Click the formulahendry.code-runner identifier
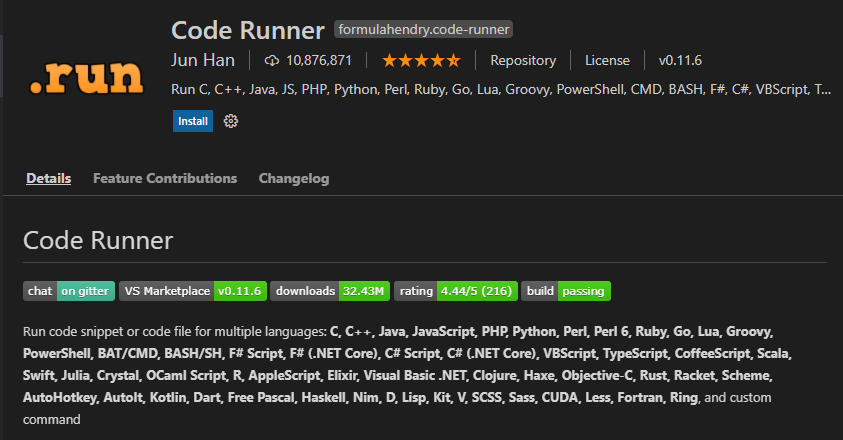The width and height of the screenshot is (843, 440). click(423, 29)
